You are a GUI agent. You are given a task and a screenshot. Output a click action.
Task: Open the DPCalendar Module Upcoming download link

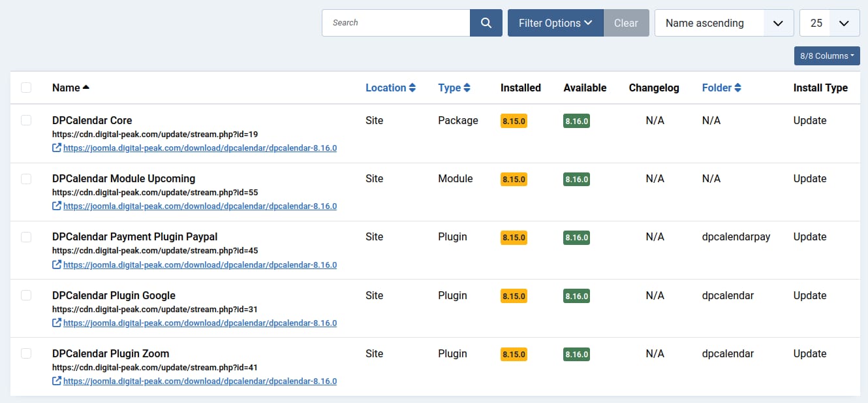click(200, 206)
